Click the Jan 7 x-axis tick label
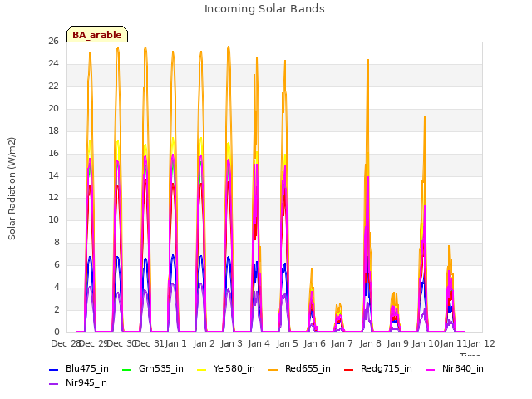This screenshot has width=532, height=399. 342,343
